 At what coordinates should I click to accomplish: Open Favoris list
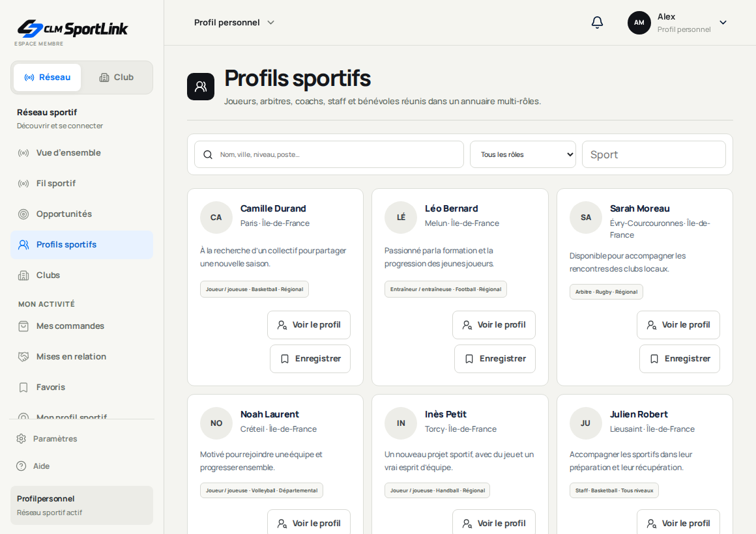pos(81,387)
